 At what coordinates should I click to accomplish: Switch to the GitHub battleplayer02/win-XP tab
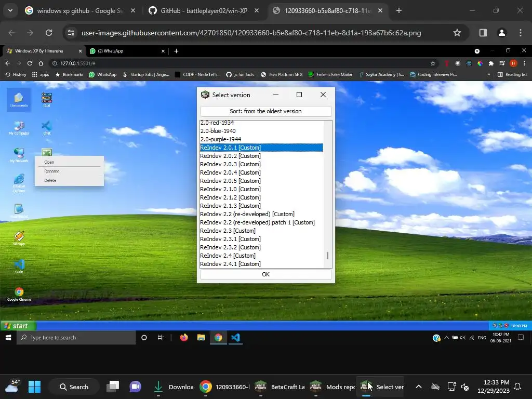click(x=204, y=10)
